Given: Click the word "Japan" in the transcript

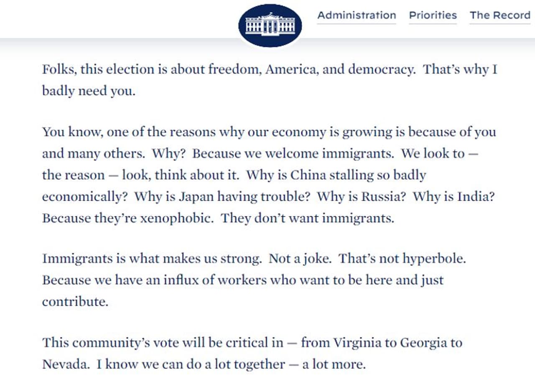Looking at the screenshot, I should (x=196, y=197).
